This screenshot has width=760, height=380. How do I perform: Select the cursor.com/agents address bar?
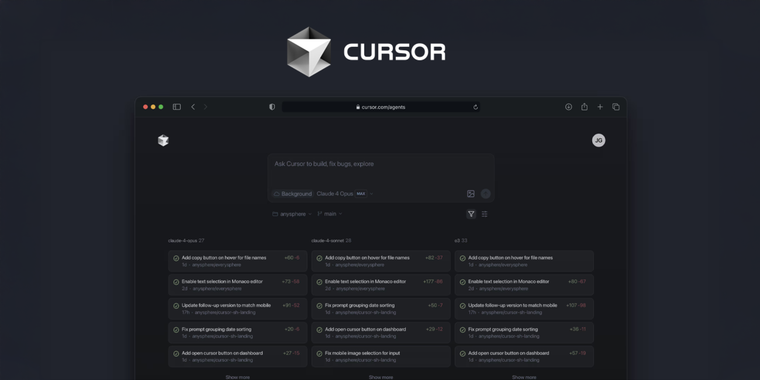(x=381, y=107)
